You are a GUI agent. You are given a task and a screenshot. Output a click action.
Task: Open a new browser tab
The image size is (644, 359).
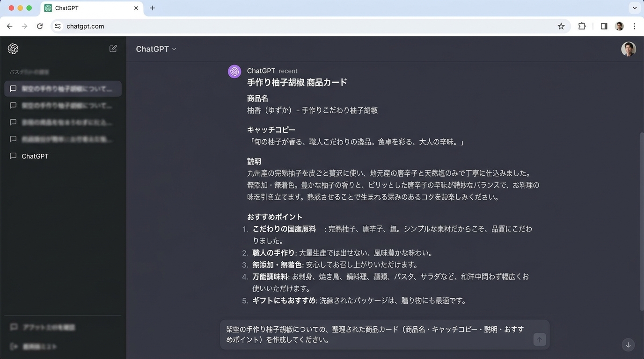click(152, 8)
